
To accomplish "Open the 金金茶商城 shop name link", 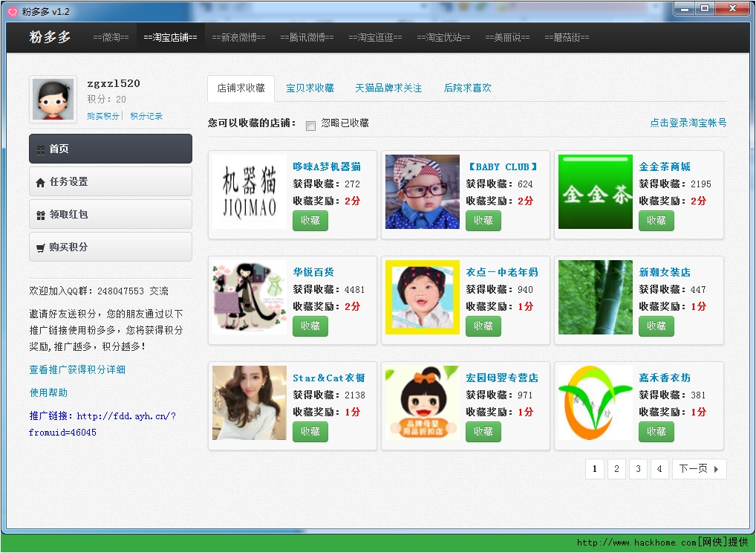I will pos(665,166).
